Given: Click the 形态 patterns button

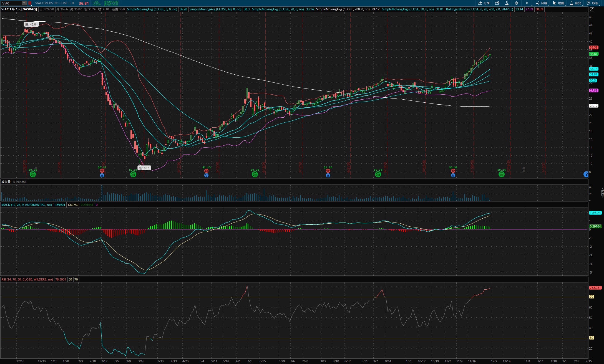Looking at the screenshot, I should (592, 3).
